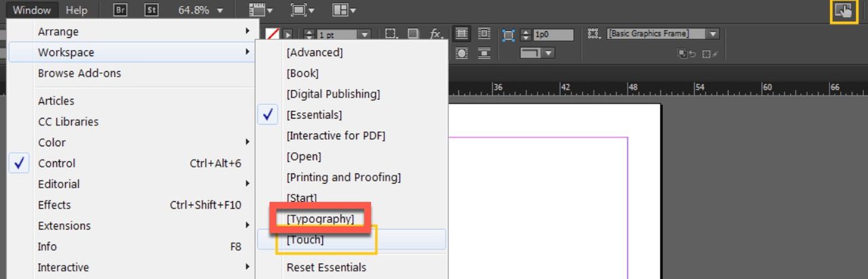The image size is (868, 279).
Task: Click the corner options icon
Action: [x=508, y=34]
